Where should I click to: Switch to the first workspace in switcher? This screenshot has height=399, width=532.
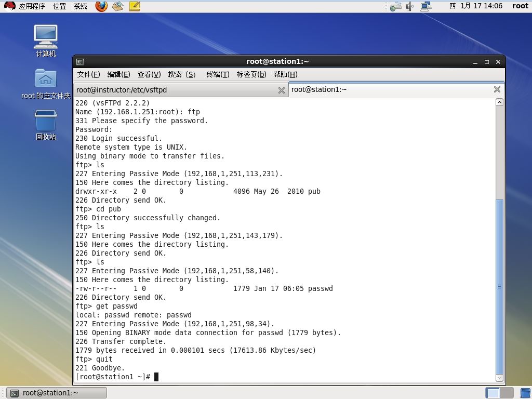tap(493, 393)
